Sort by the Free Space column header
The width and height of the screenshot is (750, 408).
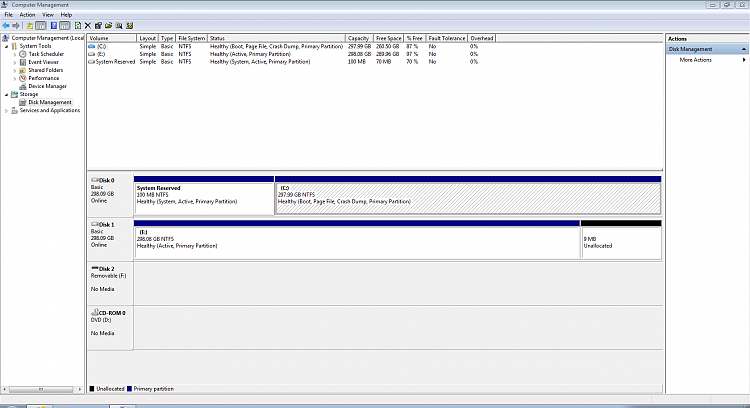(388, 38)
